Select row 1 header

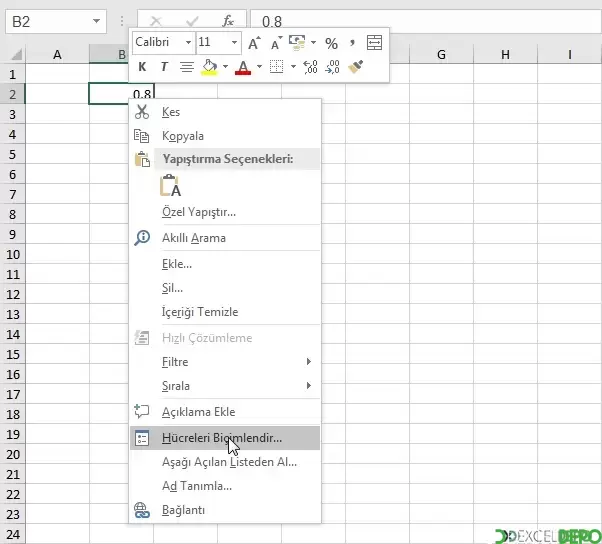click(x=13, y=74)
